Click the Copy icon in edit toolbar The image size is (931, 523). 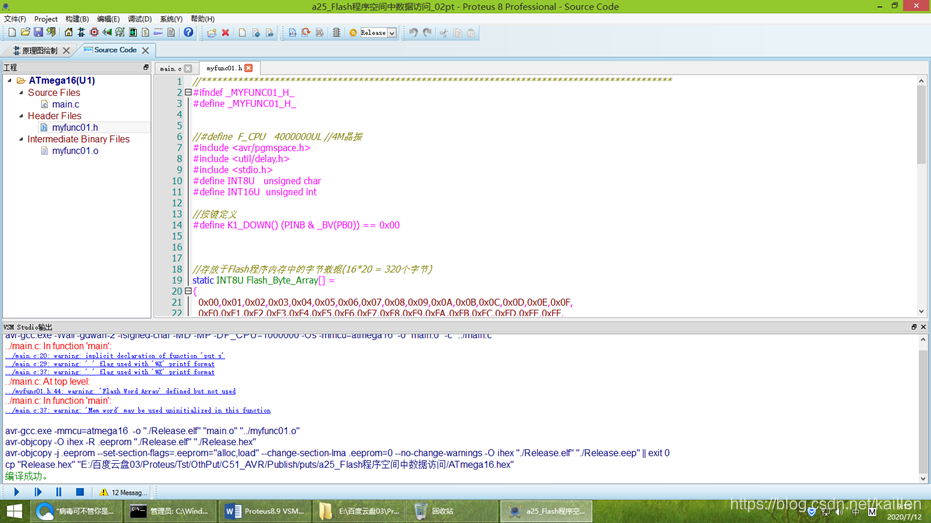pos(458,33)
